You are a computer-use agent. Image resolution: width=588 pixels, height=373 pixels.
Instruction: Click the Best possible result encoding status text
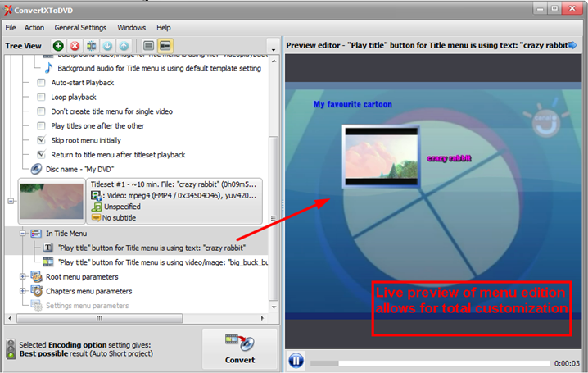click(x=86, y=353)
